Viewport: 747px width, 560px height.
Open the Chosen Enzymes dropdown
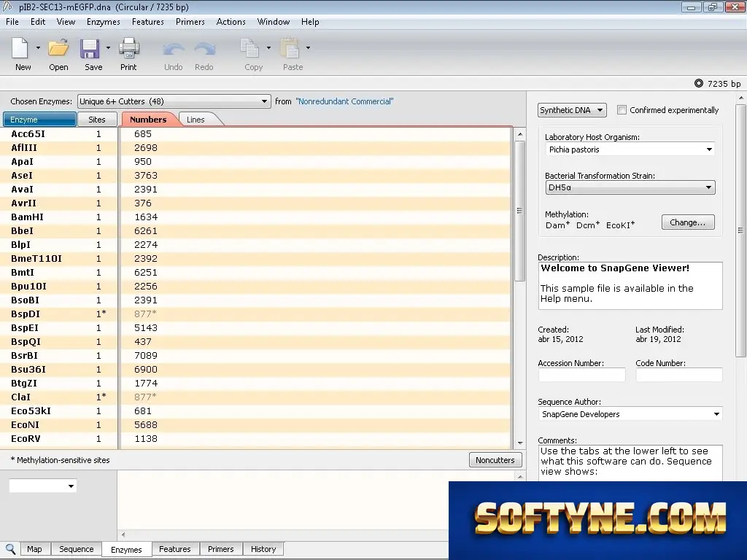pyautogui.click(x=174, y=101)
